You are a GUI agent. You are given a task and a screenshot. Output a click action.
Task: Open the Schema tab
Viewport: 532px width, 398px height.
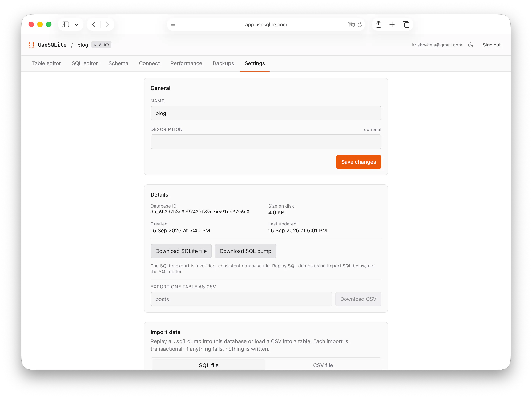click(x=118, y=63)
